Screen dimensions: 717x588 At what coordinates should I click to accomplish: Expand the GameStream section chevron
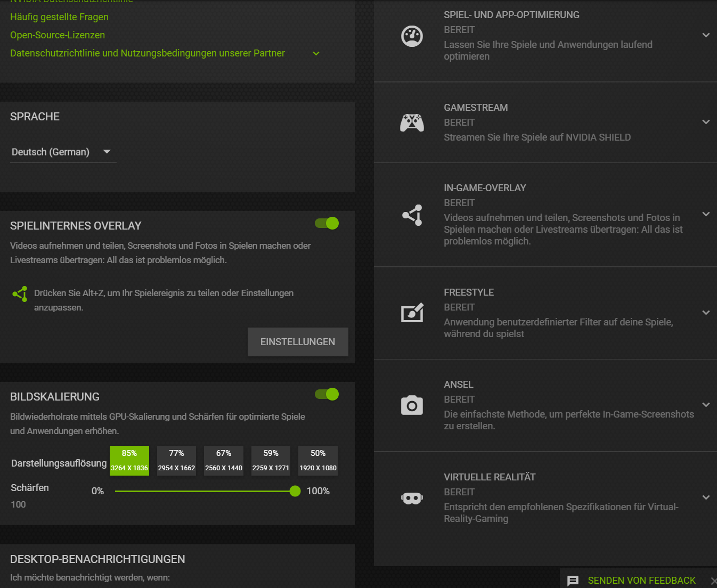click(x=706, y=122)
